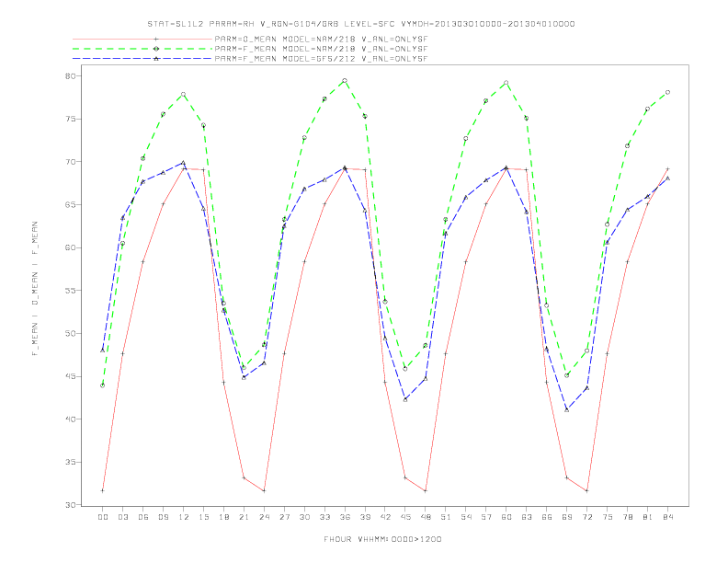Click the y-axis tick label 50
The width and height of the screenshot is (728, 563).
point(70,334)
